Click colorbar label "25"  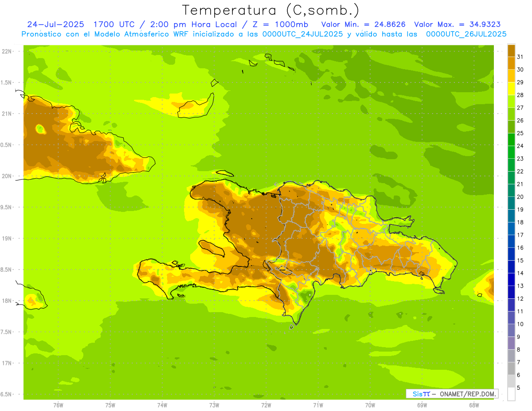click(x=520, y=133)
